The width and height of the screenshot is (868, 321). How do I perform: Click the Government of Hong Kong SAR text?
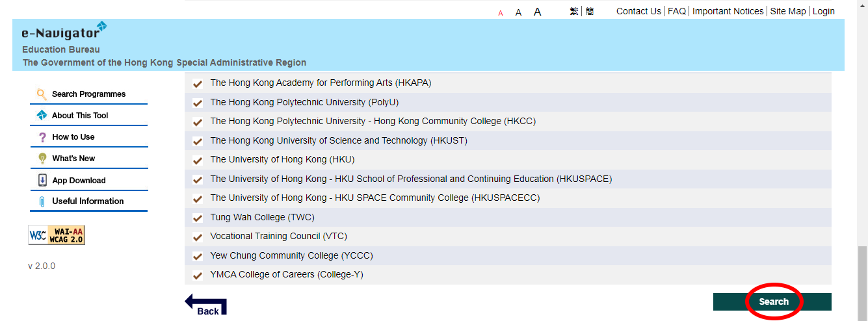164,62
